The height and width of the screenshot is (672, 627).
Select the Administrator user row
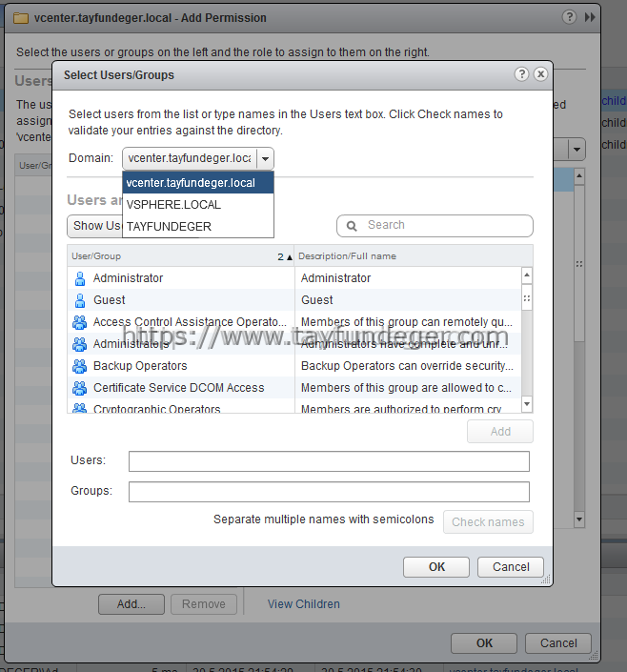pos(294,278)
